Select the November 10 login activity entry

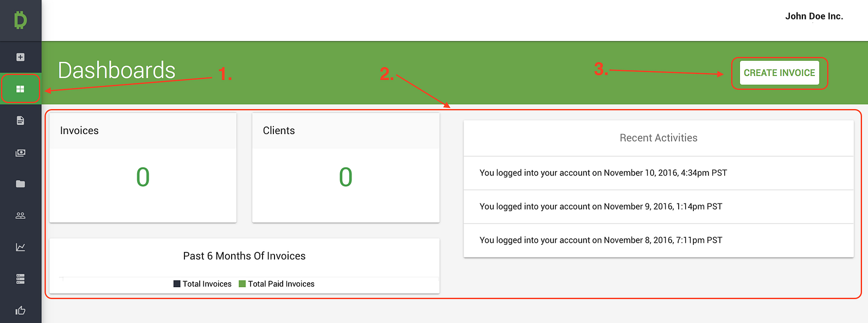pyautogui.click(x=603, y=173)
